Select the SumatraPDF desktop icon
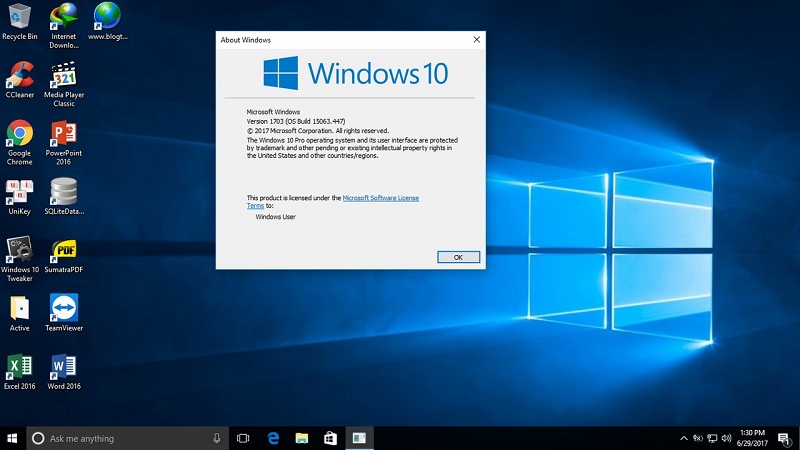Screen dimensions: 800x450 coord(64,255)
